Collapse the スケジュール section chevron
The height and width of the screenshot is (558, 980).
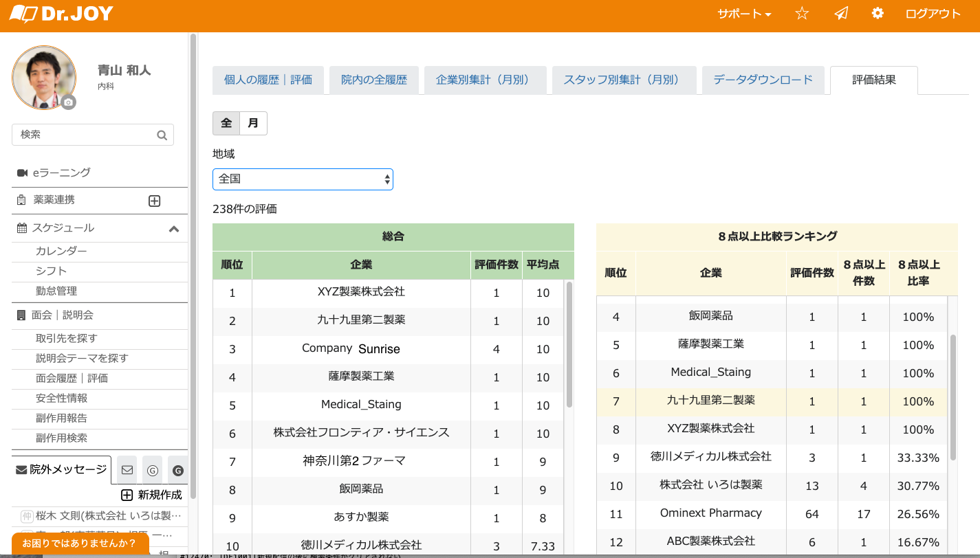tap(174, 228)
